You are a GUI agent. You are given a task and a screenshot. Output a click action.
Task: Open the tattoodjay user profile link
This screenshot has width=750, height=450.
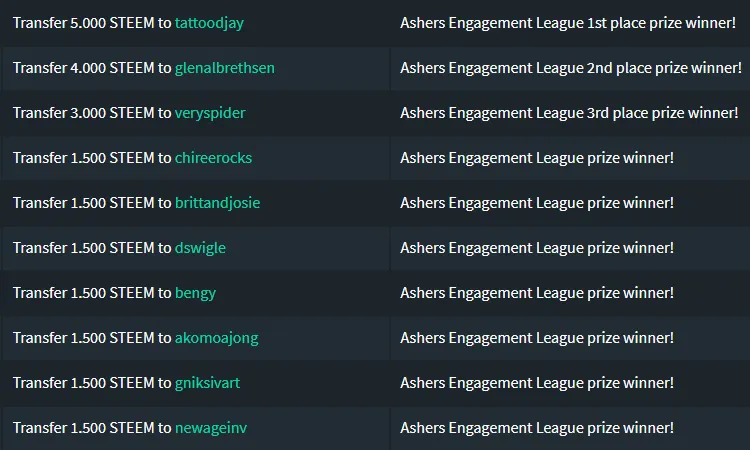click(209, 23)
